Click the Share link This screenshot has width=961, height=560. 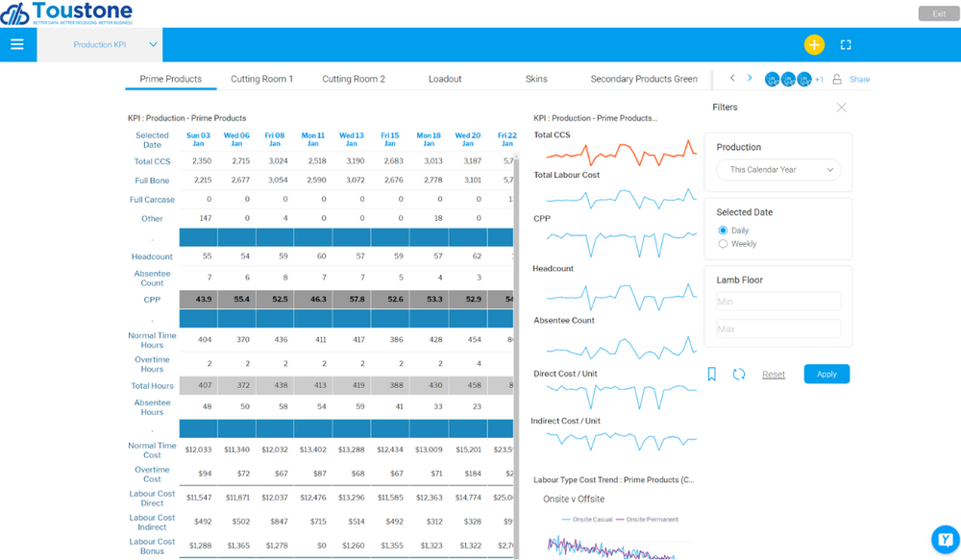click(859, 80)
